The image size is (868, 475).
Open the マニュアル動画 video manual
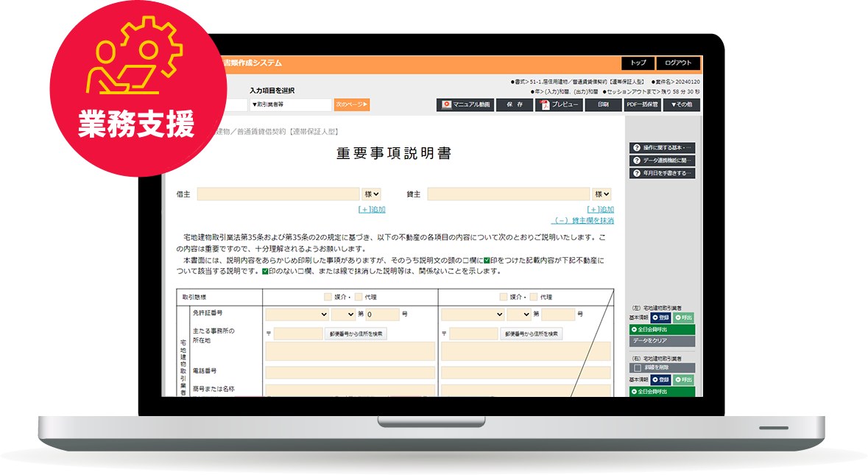(465, 105)
